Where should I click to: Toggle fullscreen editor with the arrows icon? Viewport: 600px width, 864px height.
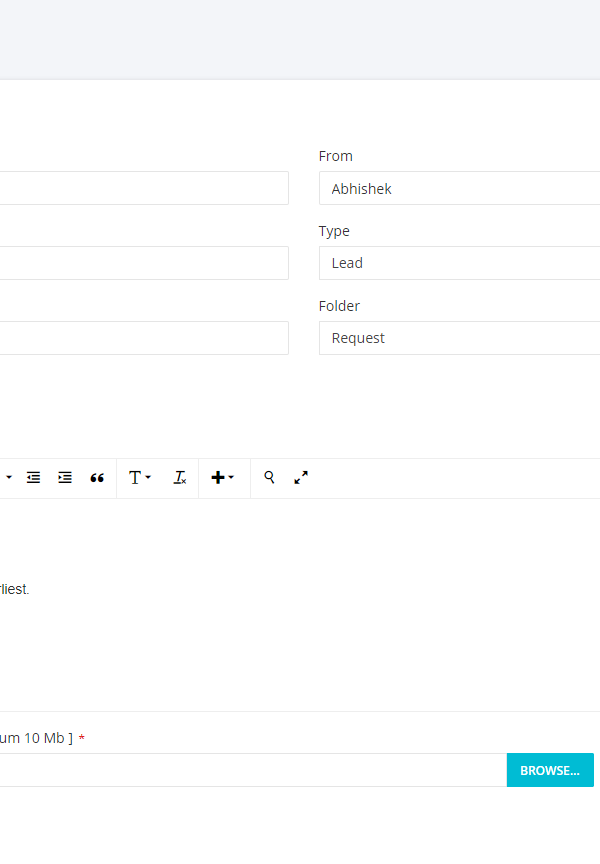tap(301, 478)
